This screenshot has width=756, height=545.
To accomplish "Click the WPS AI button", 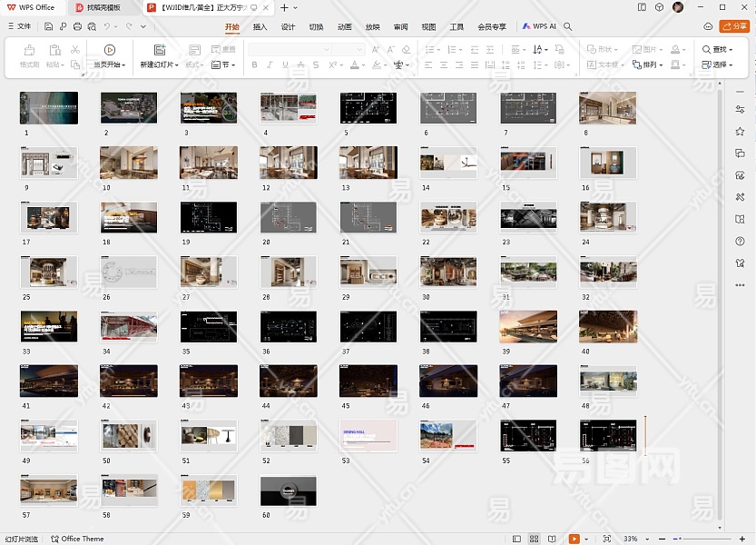I will click(x=539, y=27).
